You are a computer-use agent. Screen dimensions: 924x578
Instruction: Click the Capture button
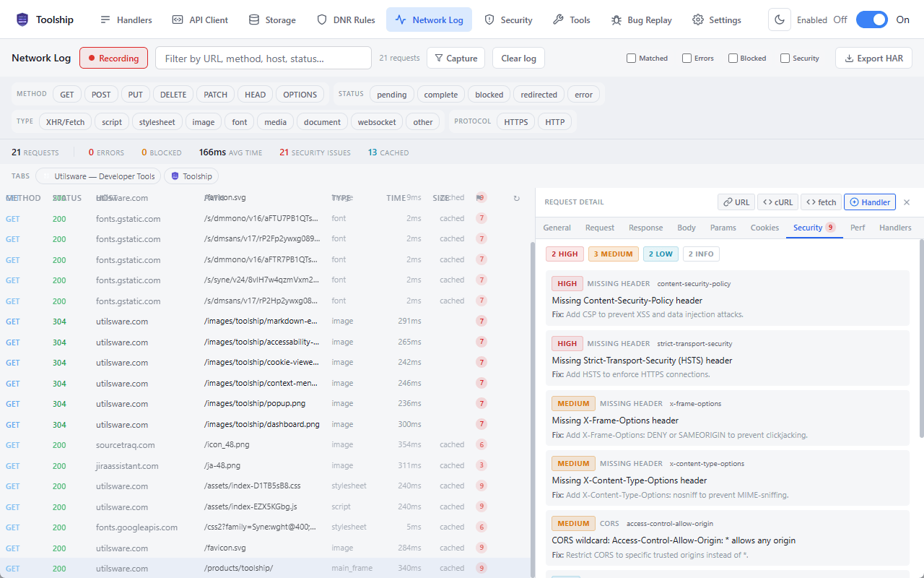(x=456, y=58)
